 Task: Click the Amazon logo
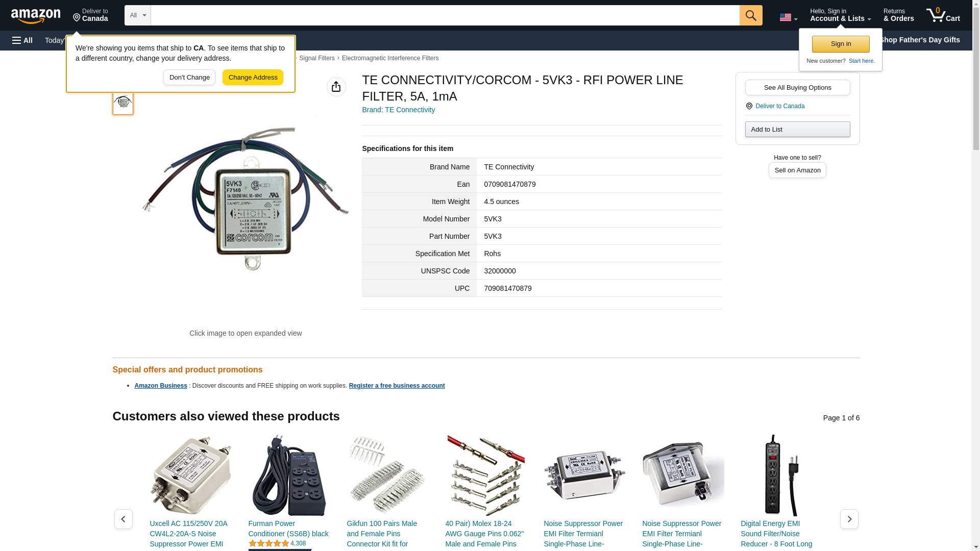(36, 15)
